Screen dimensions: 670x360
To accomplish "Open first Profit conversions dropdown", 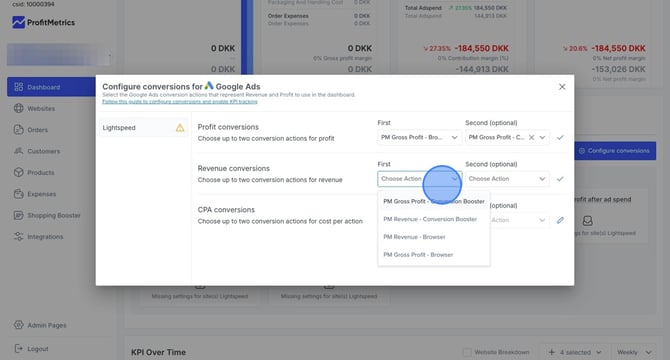I will [x=419, y=138].
